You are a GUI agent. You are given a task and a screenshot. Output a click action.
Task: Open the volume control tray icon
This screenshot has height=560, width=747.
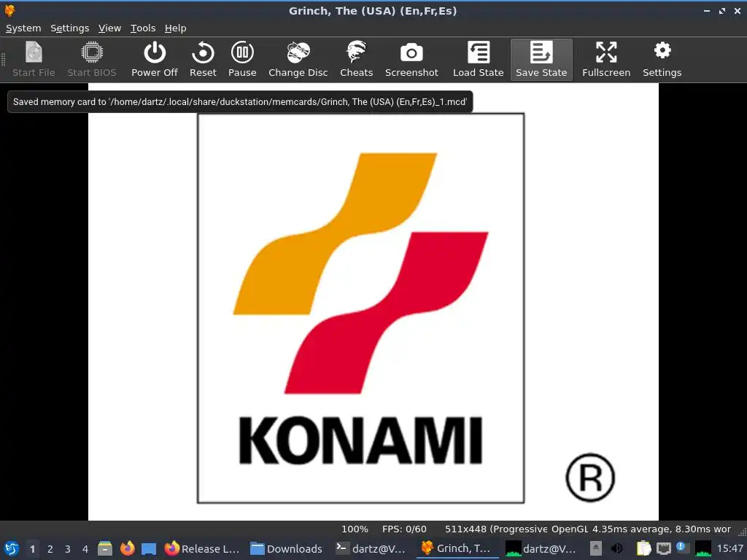[617, 548]
